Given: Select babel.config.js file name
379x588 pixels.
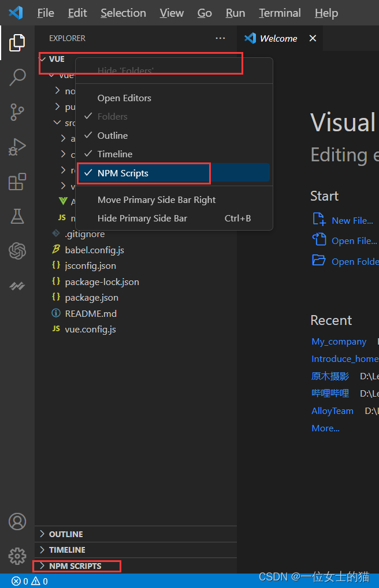Looking at the screenshot, I should click(x=95, y=250).
